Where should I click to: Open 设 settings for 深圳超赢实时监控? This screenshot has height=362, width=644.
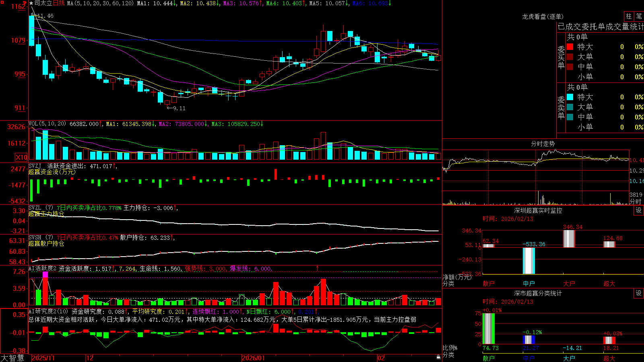(x=639, y=210)
